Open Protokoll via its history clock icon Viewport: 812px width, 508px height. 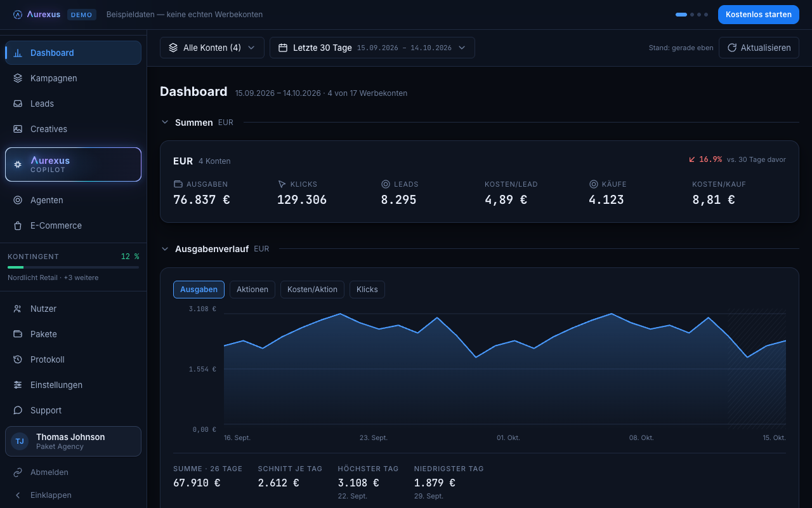click(x=18, y=359)
